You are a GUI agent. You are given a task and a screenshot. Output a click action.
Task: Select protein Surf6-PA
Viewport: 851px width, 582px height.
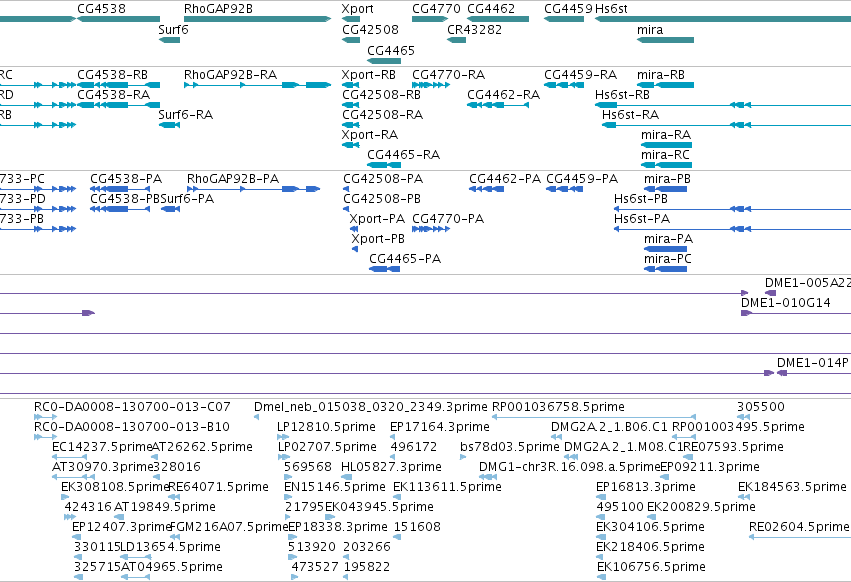click(x=187, y=199)
